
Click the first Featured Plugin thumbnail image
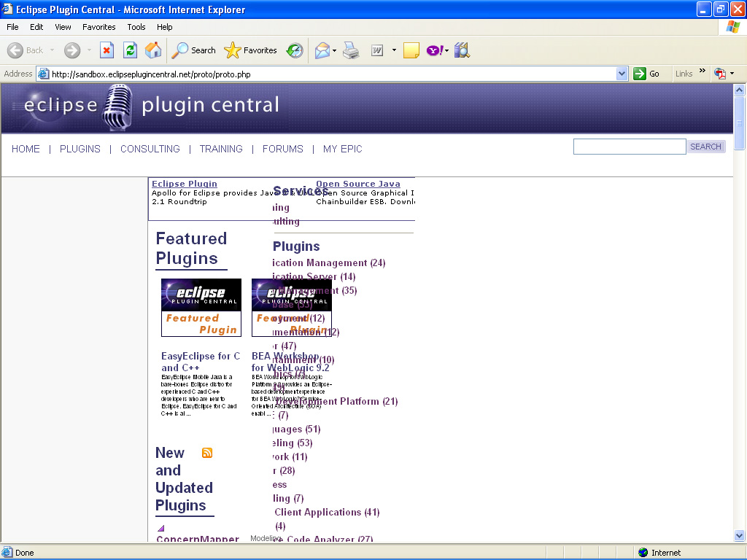[201, 308]
